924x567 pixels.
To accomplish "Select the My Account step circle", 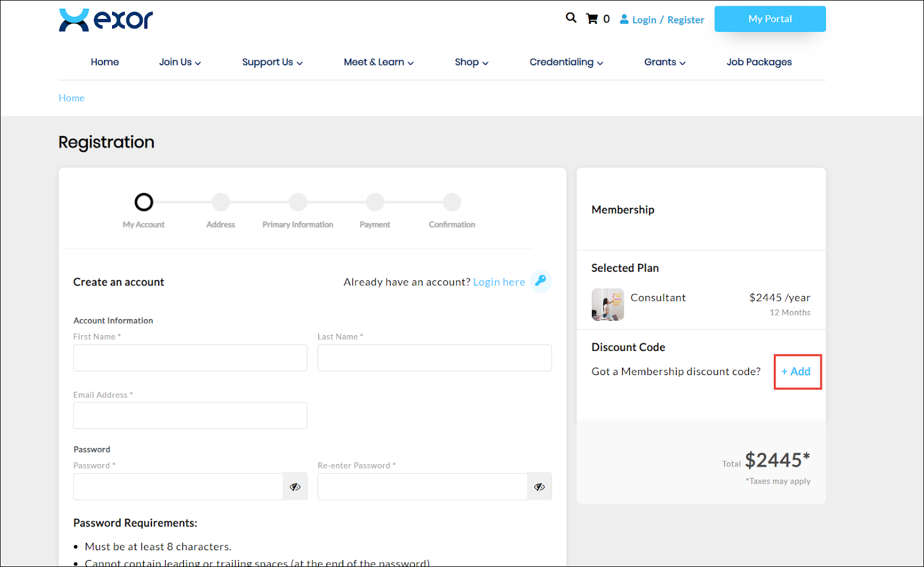I will [144, 202].
